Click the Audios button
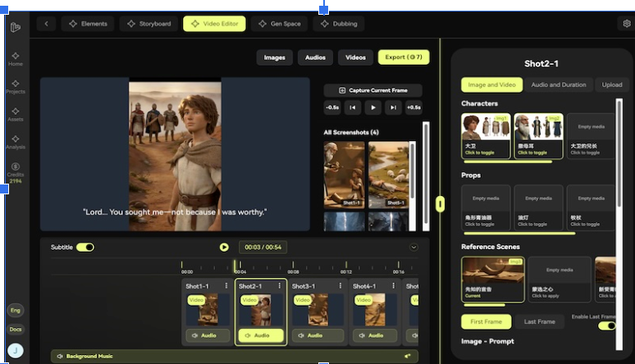This screenshot has height=364, width=635. coord(315,57)
